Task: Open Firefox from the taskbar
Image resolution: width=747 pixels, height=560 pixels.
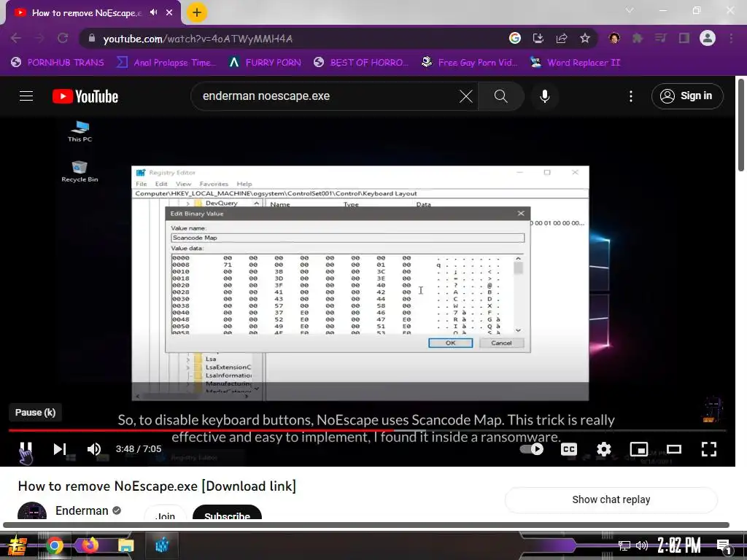Action: coord(90,545)
